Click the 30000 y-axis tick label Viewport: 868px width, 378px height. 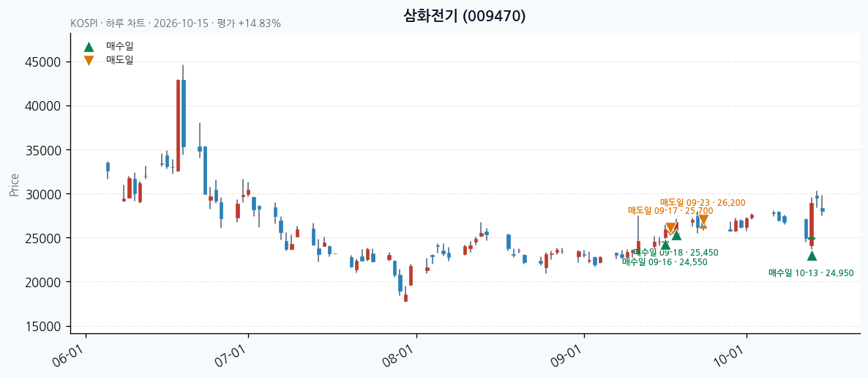pyautogui.click(x=42, y=194)
